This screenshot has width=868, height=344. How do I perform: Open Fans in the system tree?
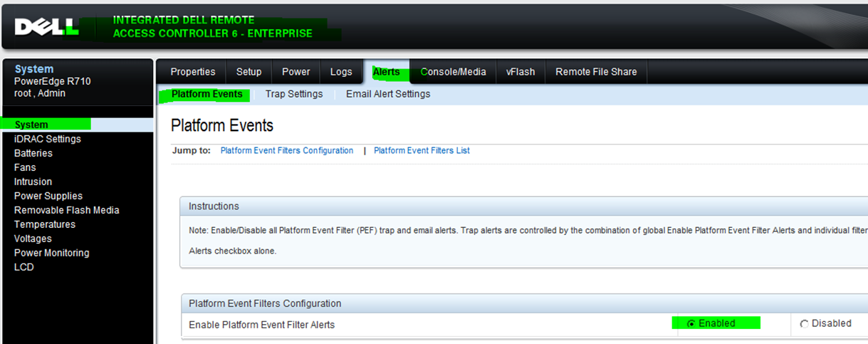coord(25,167)
